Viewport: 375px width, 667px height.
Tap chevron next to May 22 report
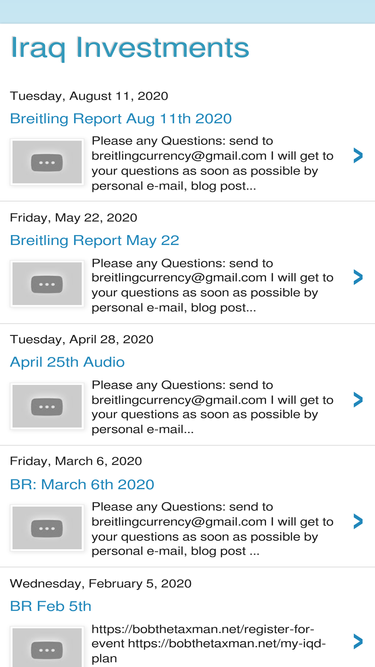tap(358, 277)
